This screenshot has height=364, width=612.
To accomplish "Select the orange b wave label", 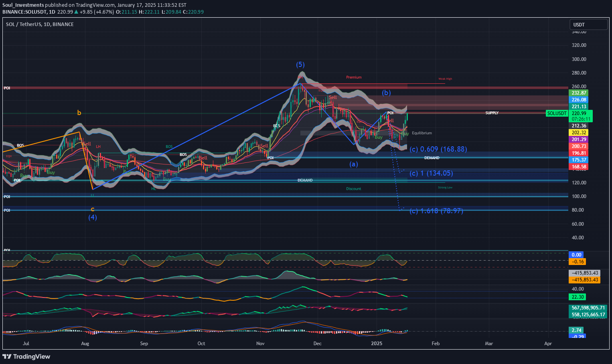I will (x=79, y=113).
